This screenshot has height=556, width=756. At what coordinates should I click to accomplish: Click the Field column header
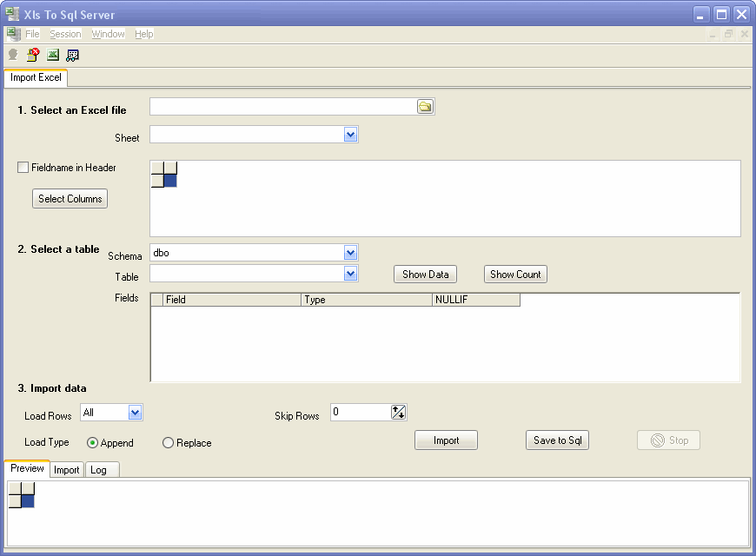pyautogui.click(x=232, y=300)
